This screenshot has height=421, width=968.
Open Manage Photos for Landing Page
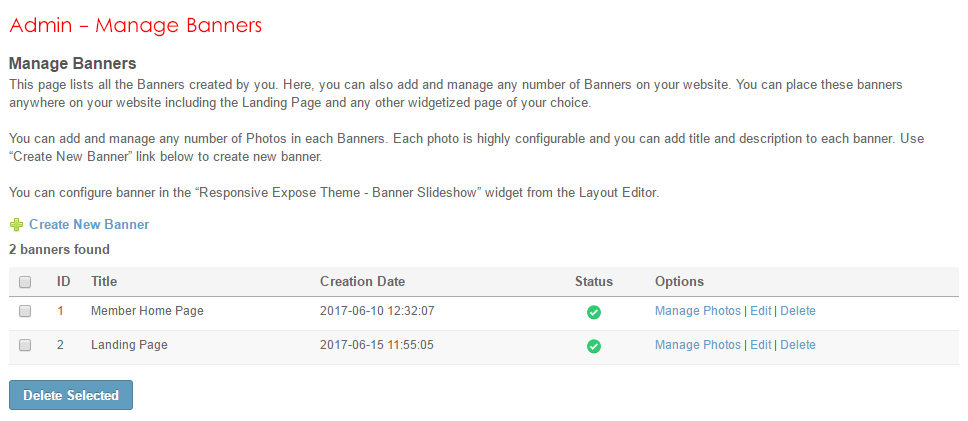click(698, 345)
